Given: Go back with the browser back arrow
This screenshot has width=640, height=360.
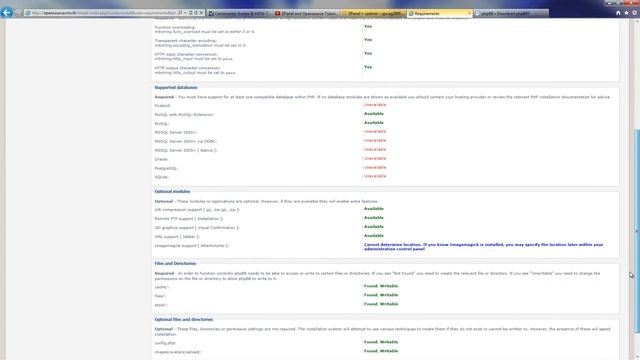Looking at the screenshot, I should 7,13.
